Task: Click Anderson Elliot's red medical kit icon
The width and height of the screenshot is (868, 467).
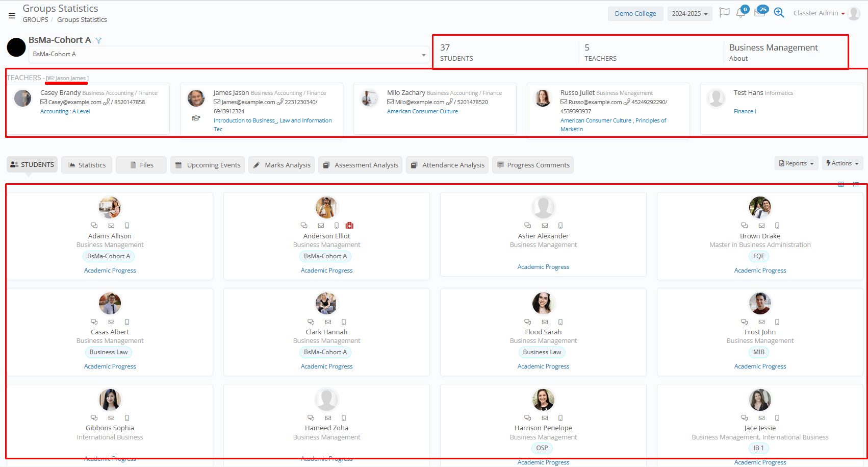Action: pos(349,226)
